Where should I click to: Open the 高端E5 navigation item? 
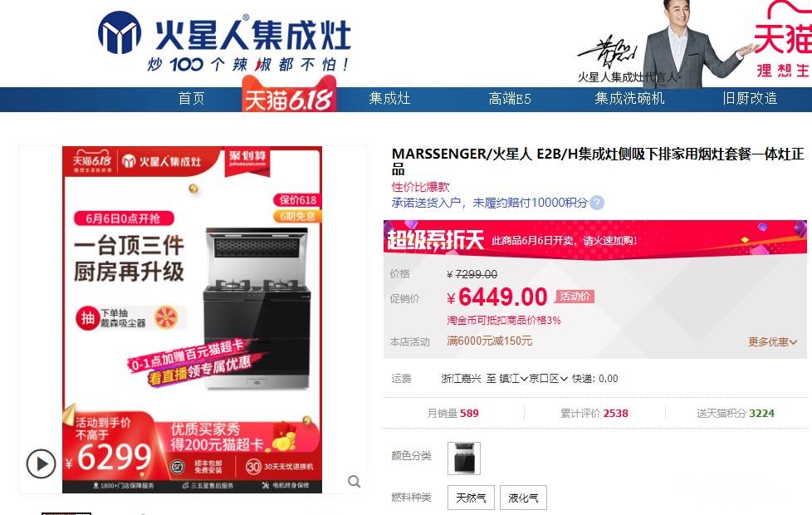click(x=510, y=99)
